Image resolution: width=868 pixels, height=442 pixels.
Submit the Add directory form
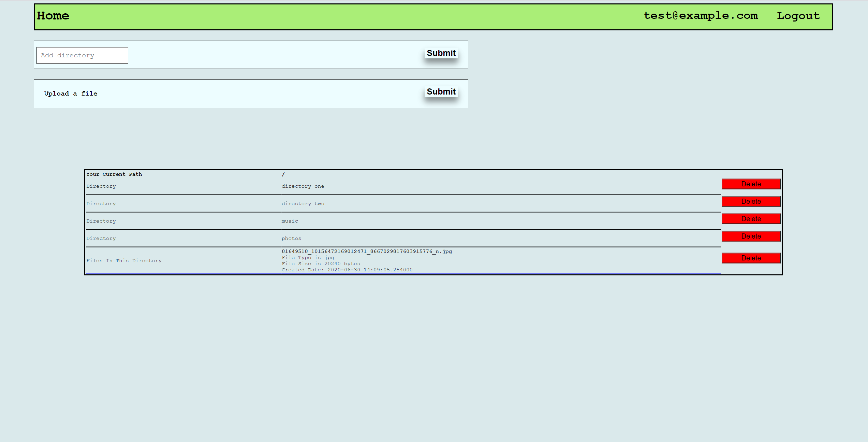pyautogui.click(x=441, y=53)
